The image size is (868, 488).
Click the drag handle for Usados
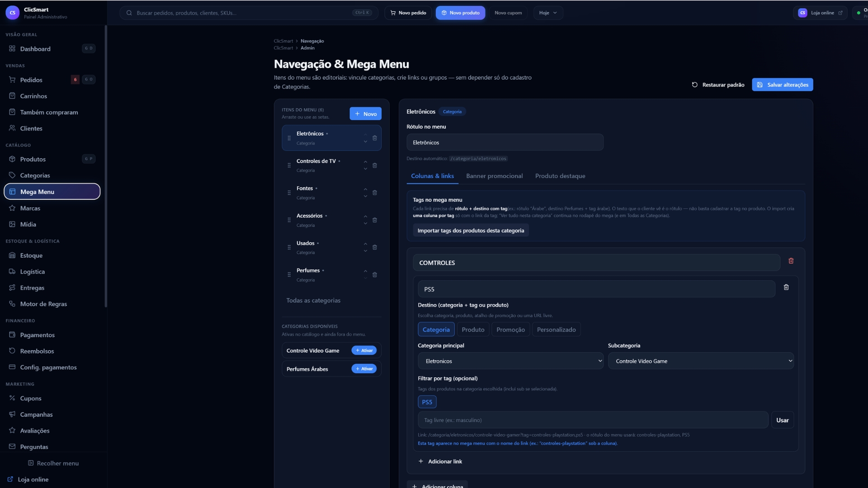click(289, 248)
